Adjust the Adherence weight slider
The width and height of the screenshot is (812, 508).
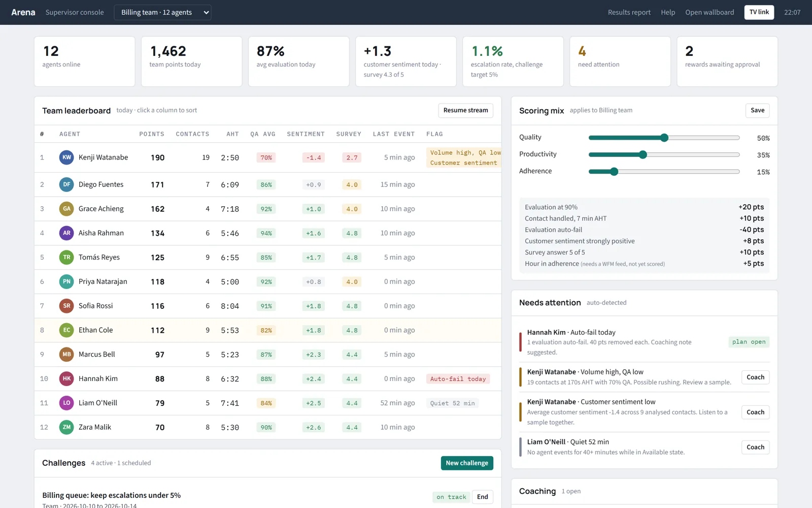664,172
